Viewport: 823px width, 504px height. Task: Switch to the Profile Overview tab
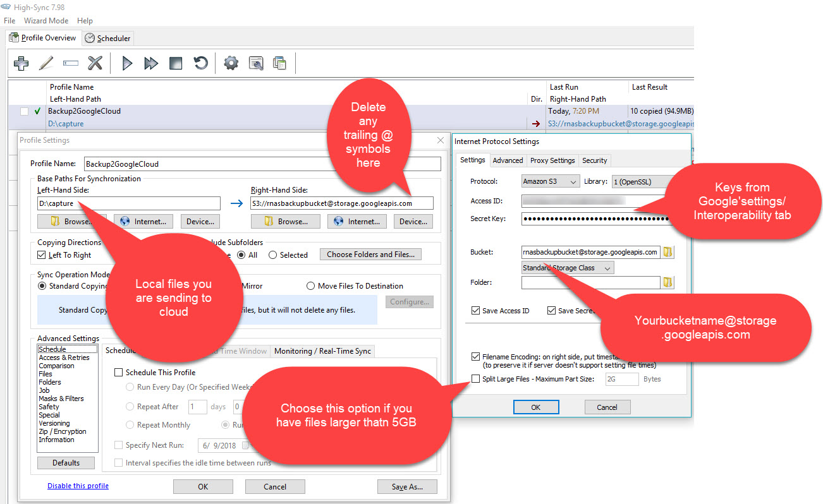click(x=43, y=38)
